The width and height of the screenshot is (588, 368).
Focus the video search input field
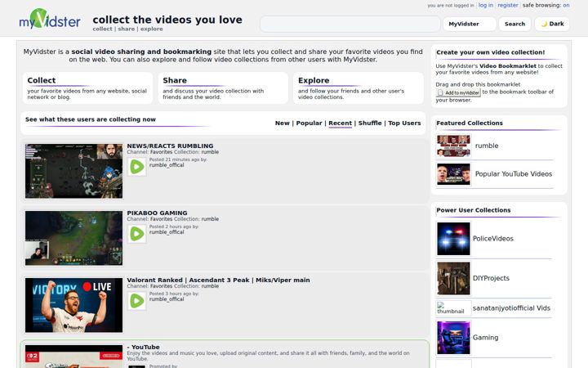(x=350, y=24)
